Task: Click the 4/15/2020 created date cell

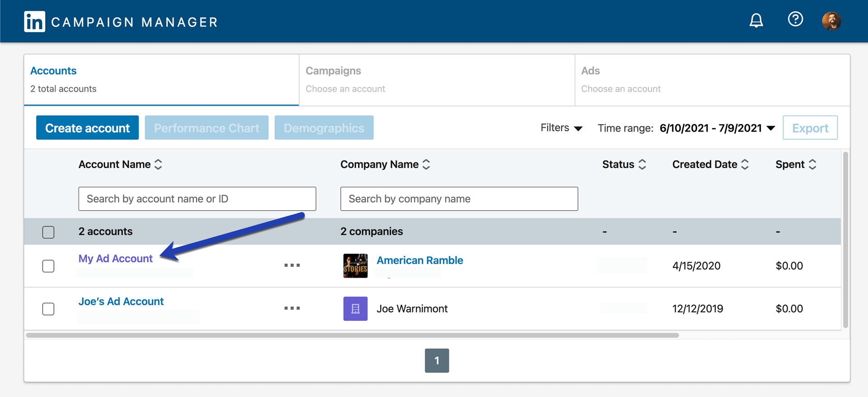Action: coord(696,266)
